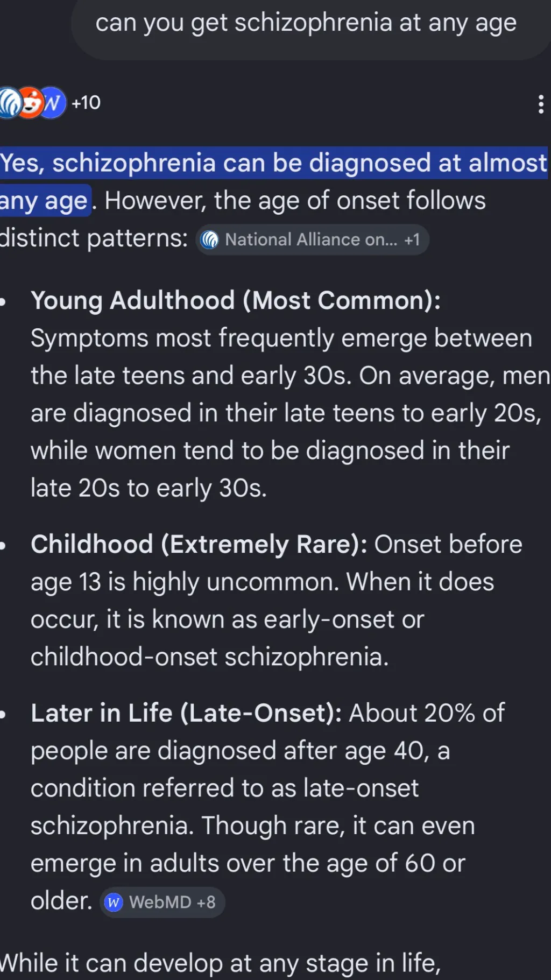
Task: Expand the +10 sources list
Action: [x=86, y=103]
